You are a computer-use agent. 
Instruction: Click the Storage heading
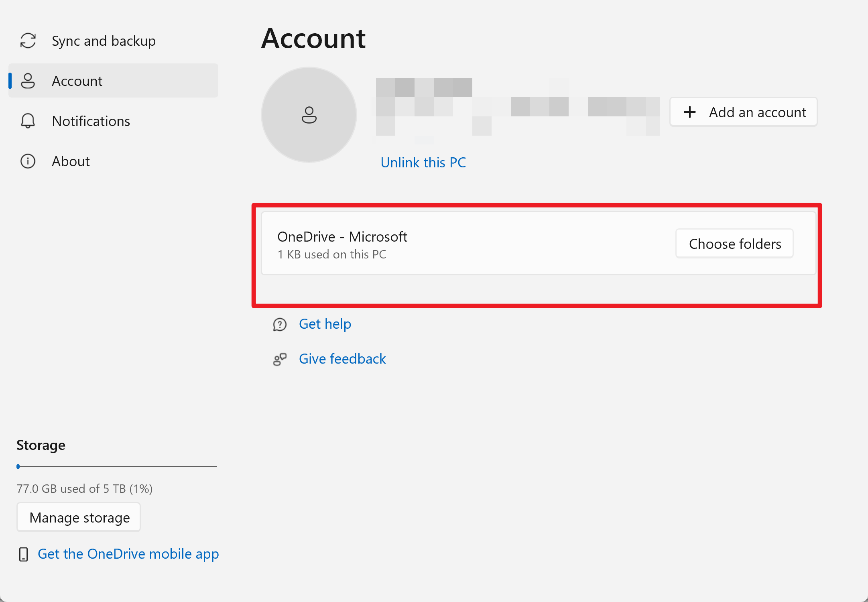click(x=41, y=445)
